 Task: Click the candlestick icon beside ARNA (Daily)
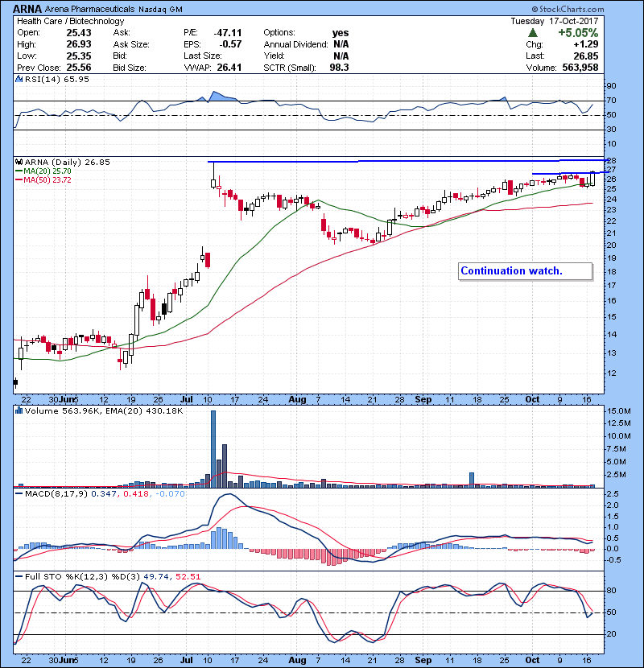[x=19, y=162]
